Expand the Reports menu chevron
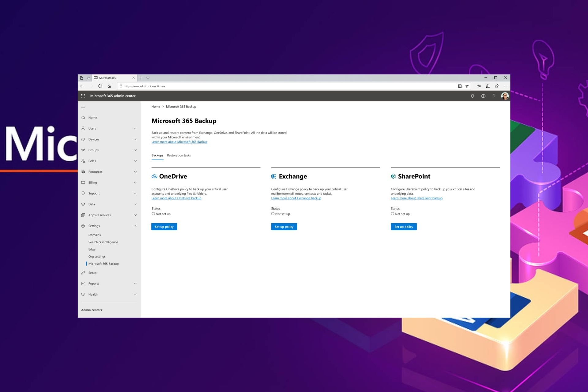This screenshot has height=392, width=588. point(135,284)
